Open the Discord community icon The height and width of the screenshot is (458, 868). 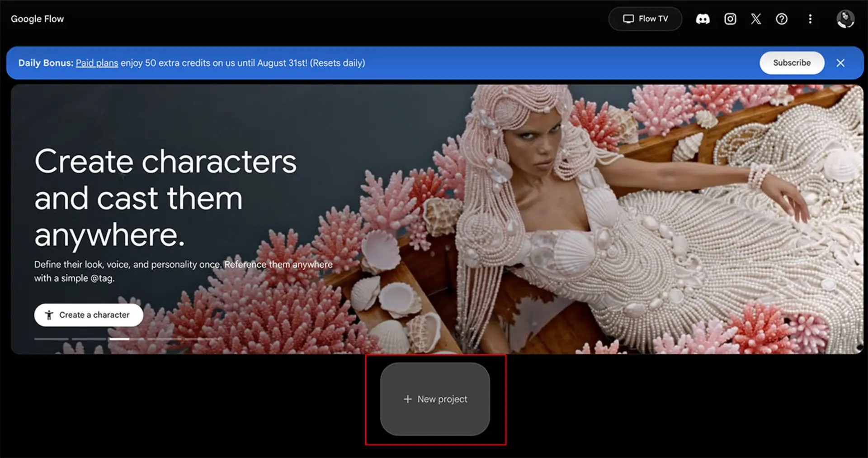(703, 19)
